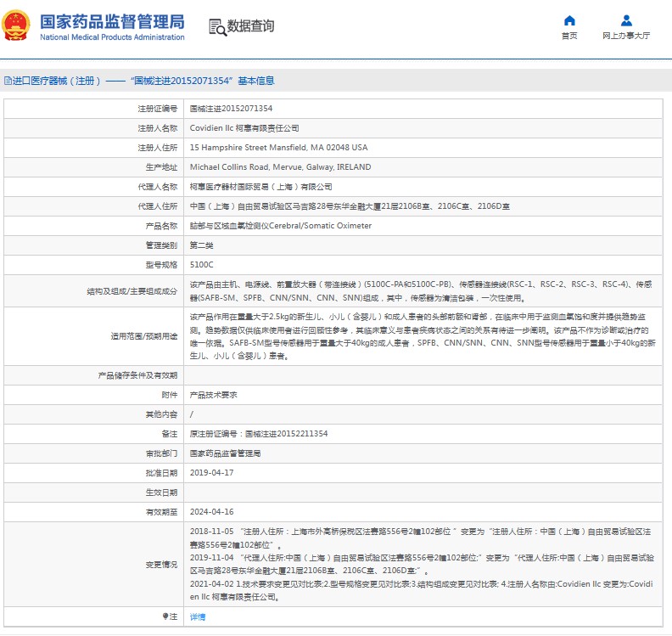Viewport: 672px width, 636px height.
Task: Click the 代理人名称 row label
Action: (x=157, y=187)
